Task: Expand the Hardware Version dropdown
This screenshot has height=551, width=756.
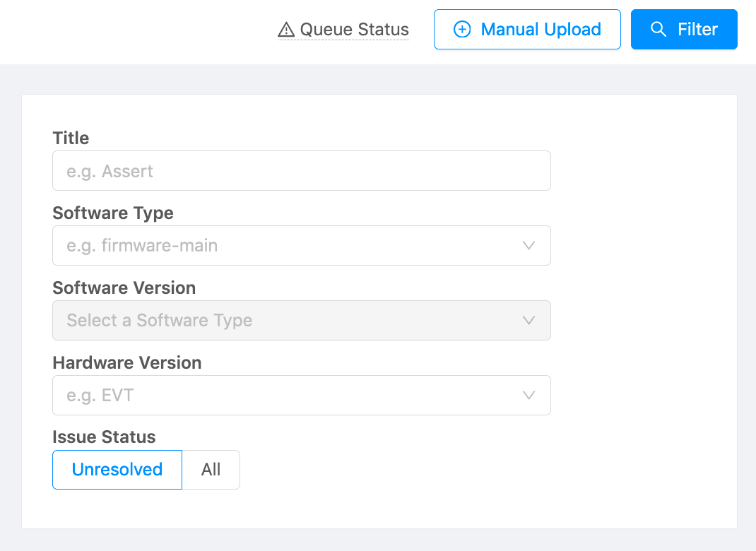Action: (x=290, y=396)
